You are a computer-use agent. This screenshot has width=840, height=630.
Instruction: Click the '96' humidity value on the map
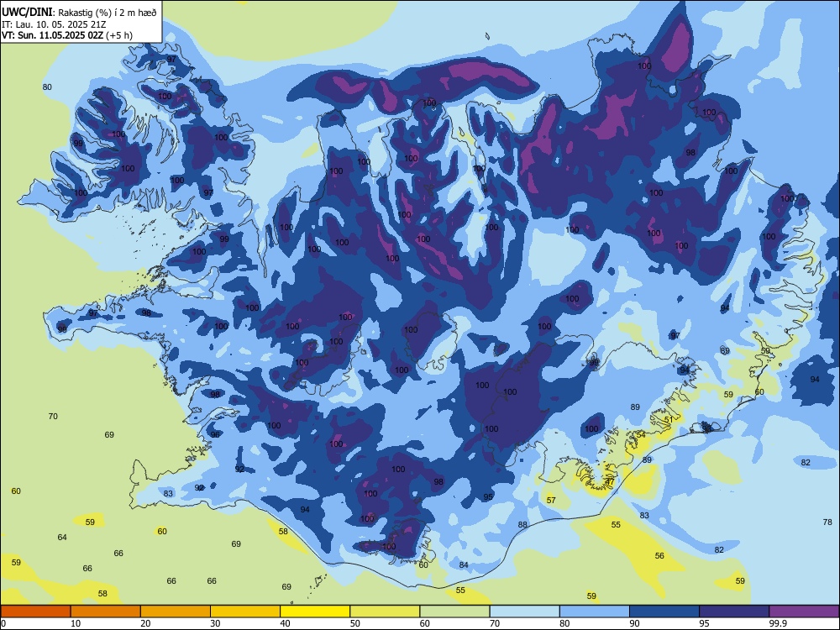pos(215,434)
